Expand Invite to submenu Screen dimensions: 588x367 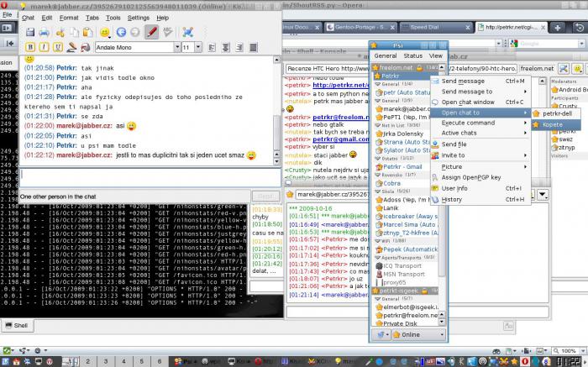click(x=480, y=155)
